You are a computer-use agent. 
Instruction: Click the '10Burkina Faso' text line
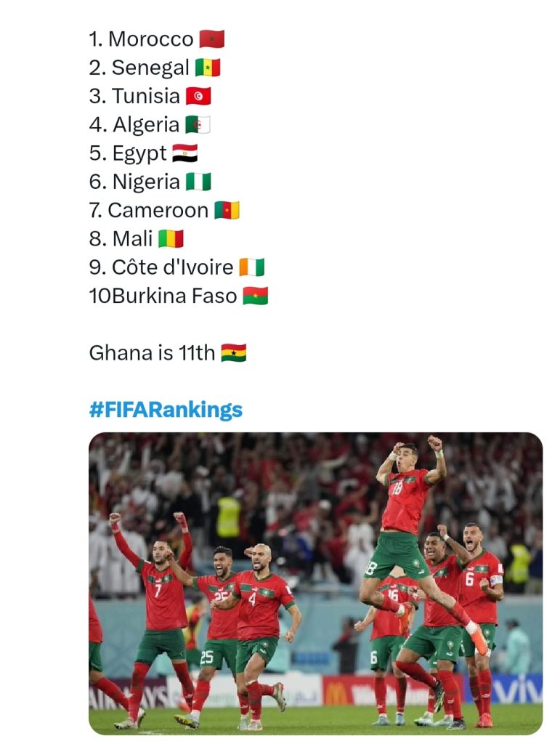(x=163, y=296)
